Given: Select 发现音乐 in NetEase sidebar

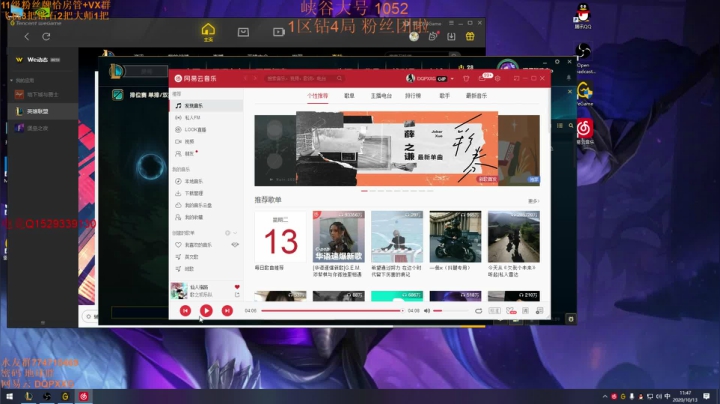Looking at the screenshot, I should point(207,106).
